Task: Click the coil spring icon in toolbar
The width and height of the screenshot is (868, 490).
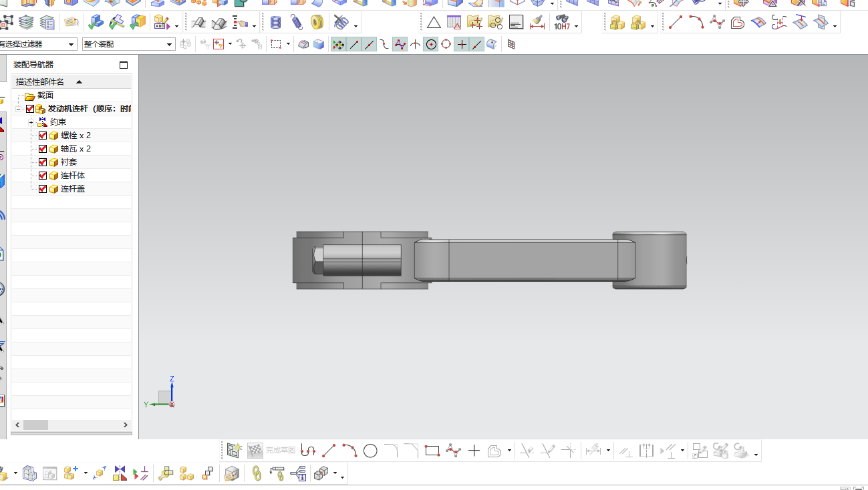Action: pyautogui.click(x=276, y=23)
